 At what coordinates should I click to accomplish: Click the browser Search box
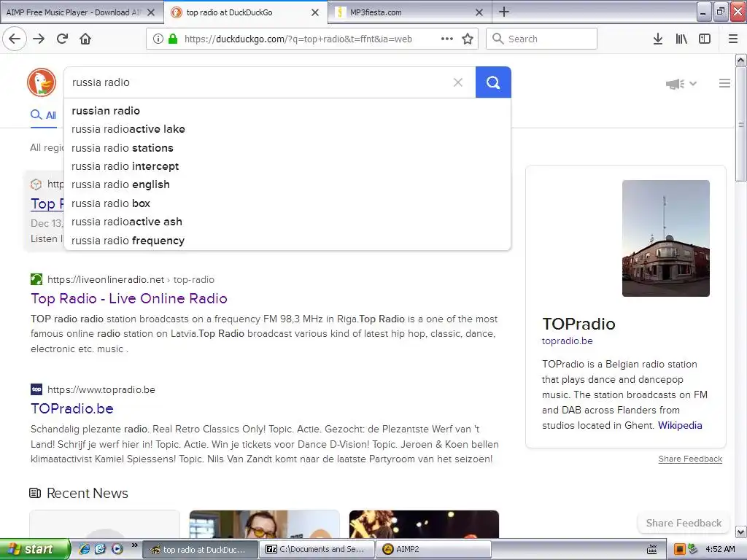click(x=541, y=39)
